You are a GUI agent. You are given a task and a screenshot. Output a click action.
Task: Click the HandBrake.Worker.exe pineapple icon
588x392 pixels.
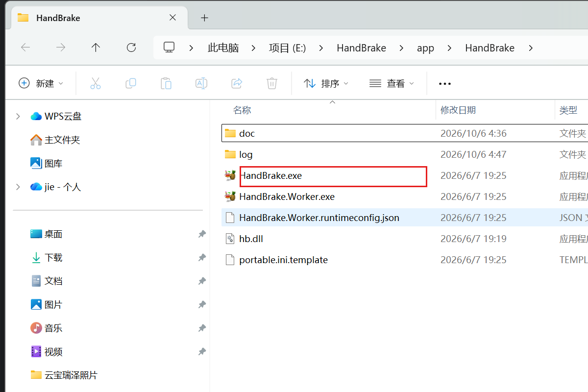click(x=230, y=196)
